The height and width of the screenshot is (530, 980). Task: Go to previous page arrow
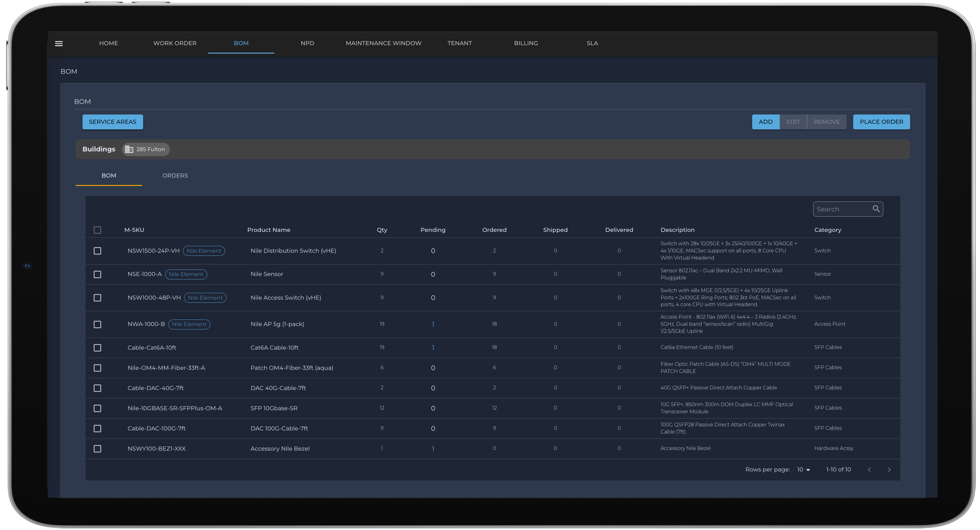[x=869, y=470]
